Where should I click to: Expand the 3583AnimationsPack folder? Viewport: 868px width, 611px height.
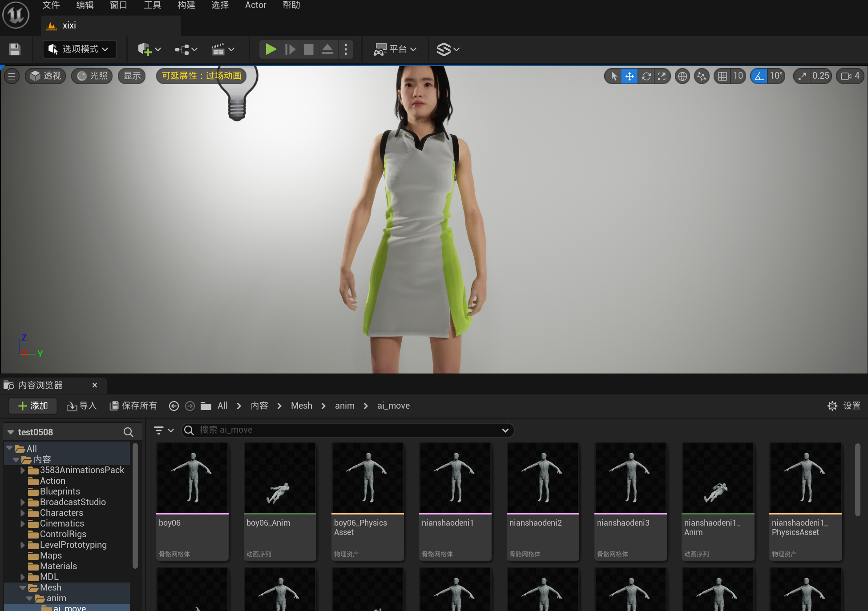22,470
